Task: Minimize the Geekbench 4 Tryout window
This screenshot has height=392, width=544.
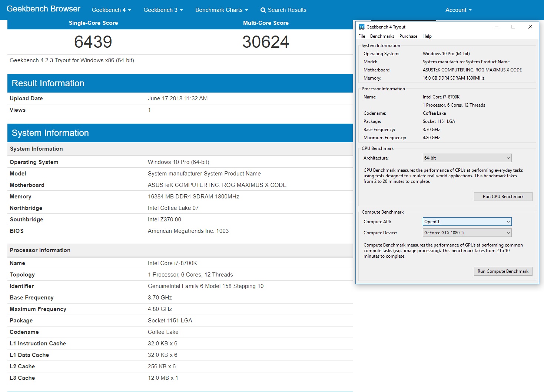Action: tap(497, 27)
